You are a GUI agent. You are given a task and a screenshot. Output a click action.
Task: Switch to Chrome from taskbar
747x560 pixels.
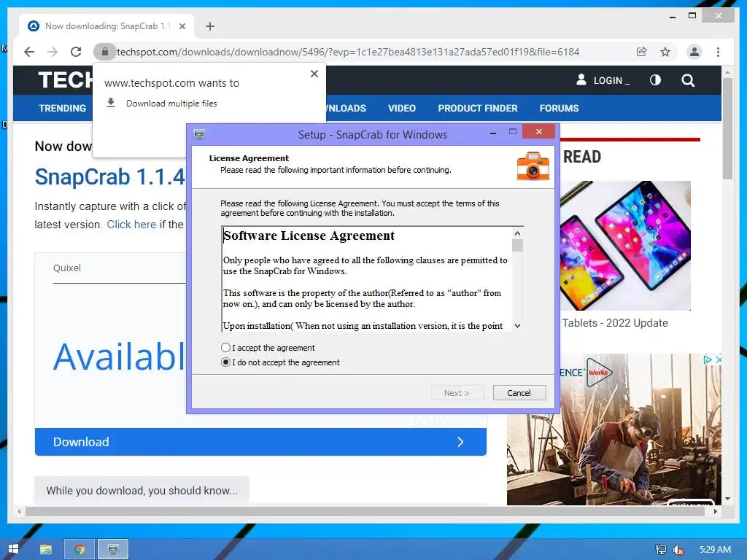point(80,549)
